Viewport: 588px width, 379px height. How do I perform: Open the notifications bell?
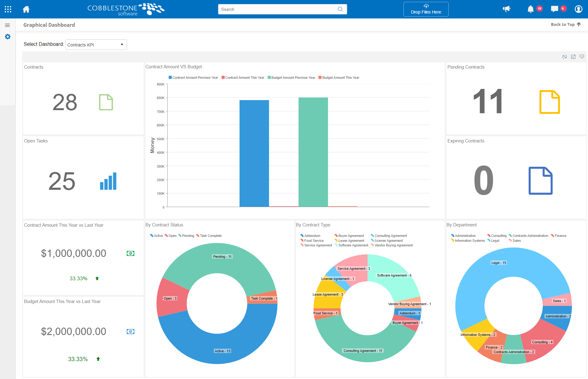[530, 9]
